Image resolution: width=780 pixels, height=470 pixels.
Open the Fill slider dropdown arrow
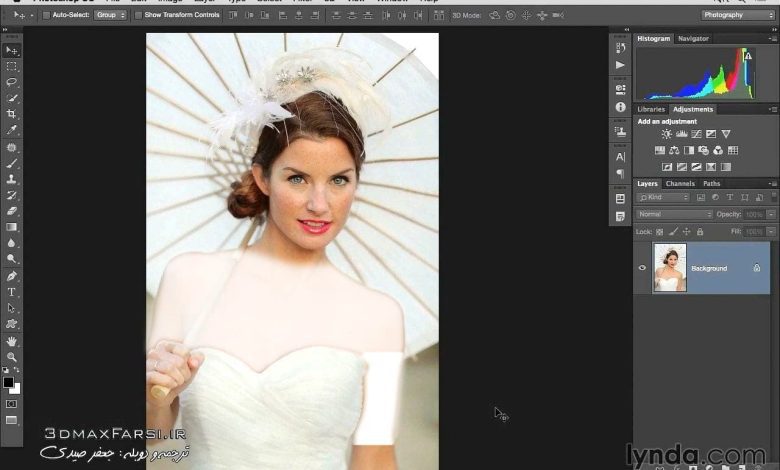pos(771,232)
